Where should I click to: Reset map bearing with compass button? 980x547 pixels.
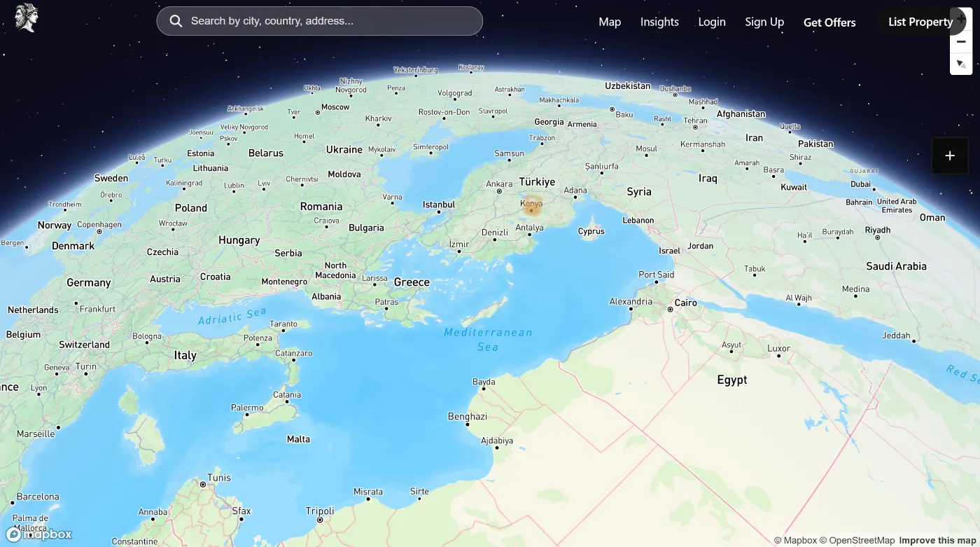point(961,64)
